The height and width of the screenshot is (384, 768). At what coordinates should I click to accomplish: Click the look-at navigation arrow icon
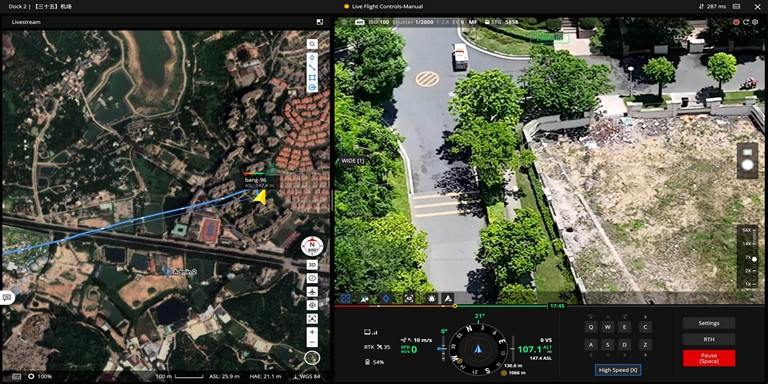point(448,298)
